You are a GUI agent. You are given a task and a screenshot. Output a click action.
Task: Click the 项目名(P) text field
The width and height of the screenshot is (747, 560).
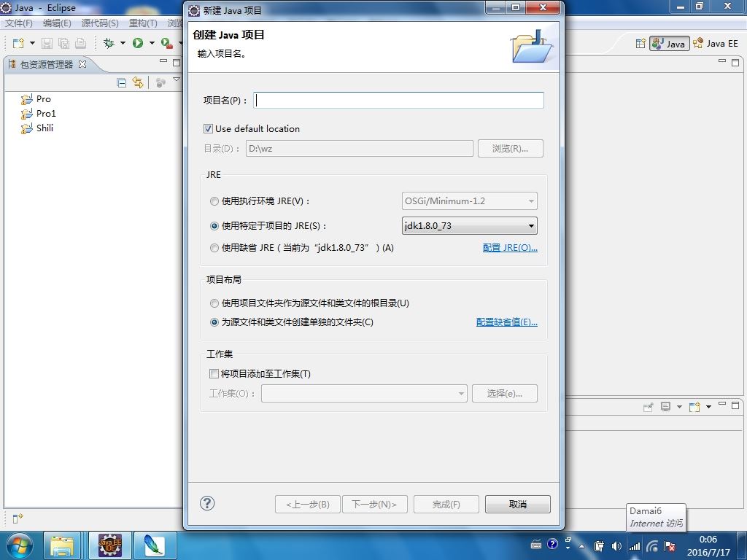point(399,100)
